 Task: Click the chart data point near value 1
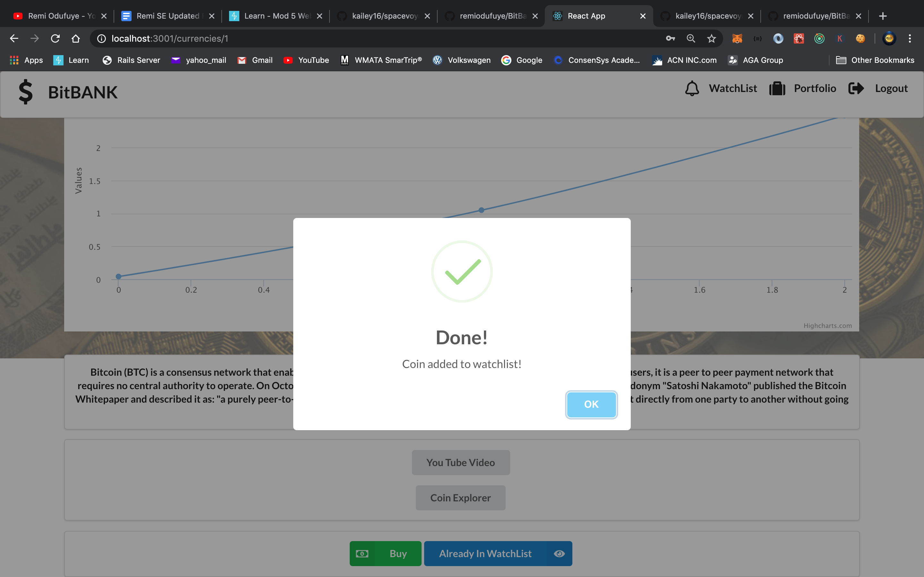[481, 210]
